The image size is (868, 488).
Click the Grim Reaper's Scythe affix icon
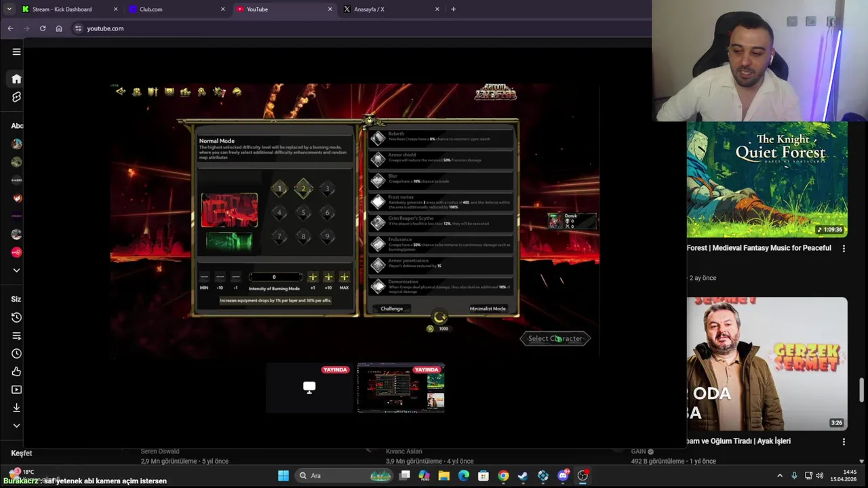tap(378, 223)
